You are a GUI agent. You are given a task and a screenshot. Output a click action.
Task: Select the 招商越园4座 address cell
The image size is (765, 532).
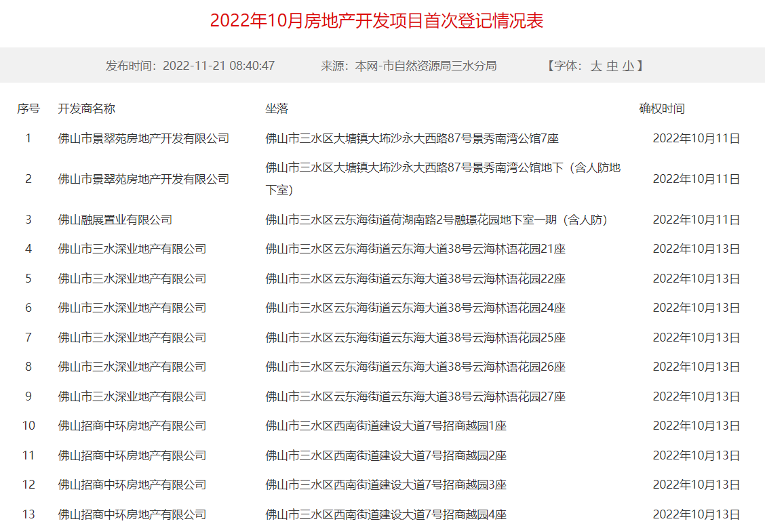(386, 514)
